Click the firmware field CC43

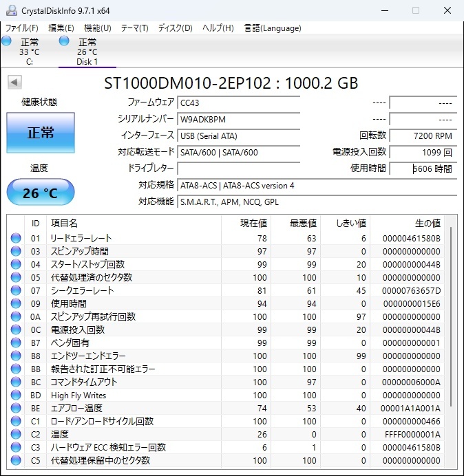point(238,102)
